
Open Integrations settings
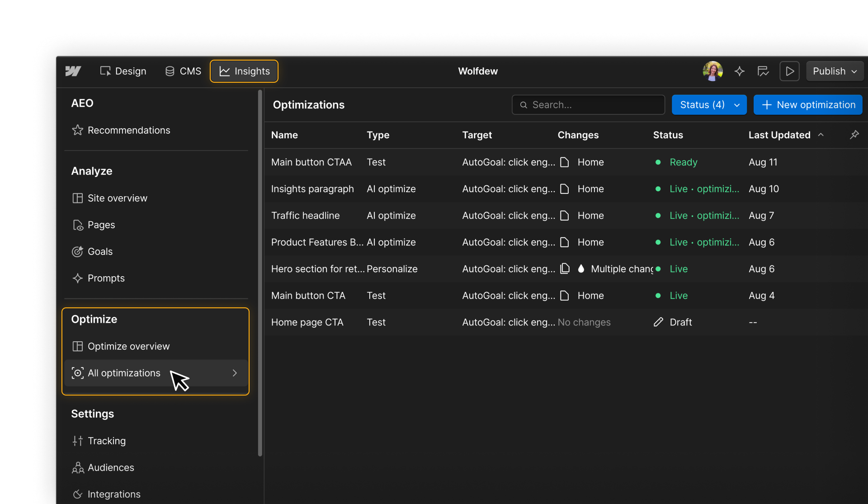tap(156, 494)
